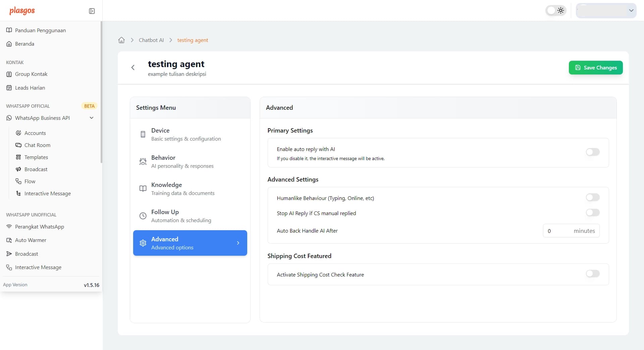Open the Flow settings
The height and width of the screenshot is (350, 644).
coord(30,181)
